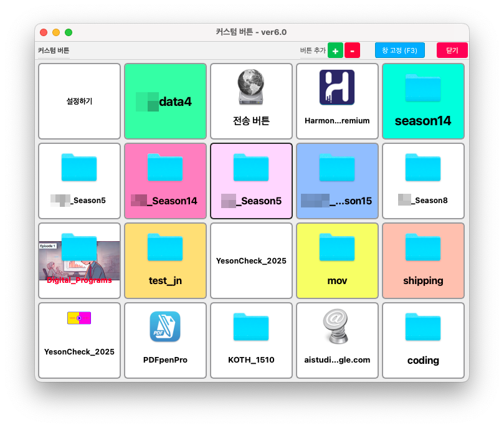Launch the PDFpenPro app icon
Image resolution: width=504 pixels, height=428 pixels.
(165, 326)
